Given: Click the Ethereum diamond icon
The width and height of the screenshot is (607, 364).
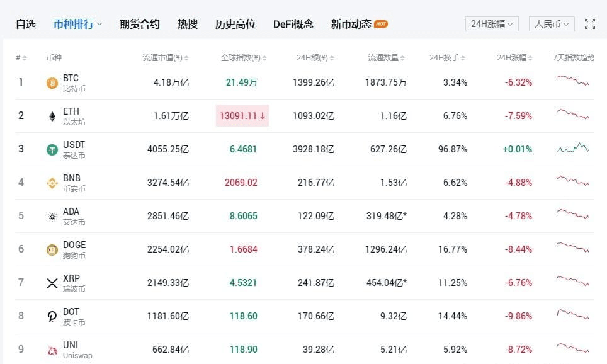Looking at the screenshot, I should 52,116.
